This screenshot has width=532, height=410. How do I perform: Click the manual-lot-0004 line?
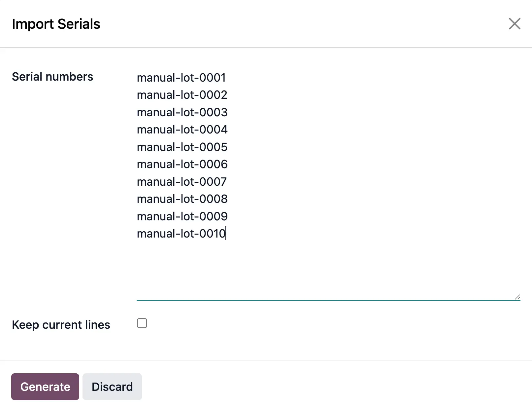click(x=182, y=130)
